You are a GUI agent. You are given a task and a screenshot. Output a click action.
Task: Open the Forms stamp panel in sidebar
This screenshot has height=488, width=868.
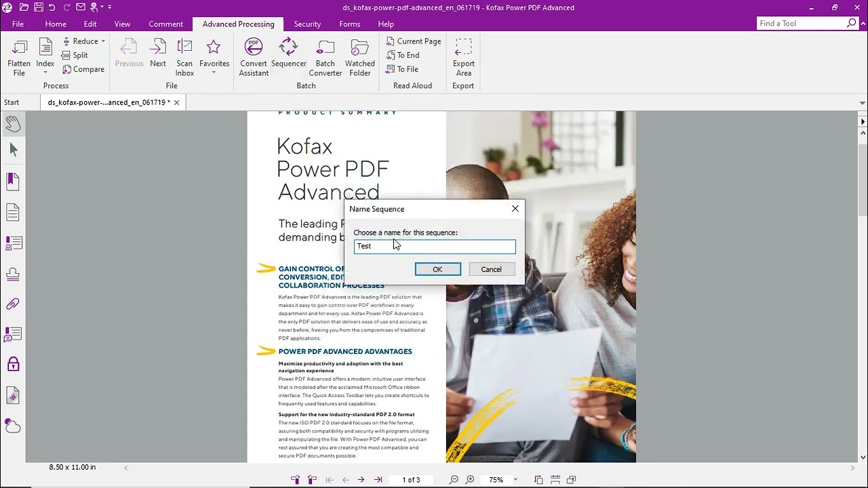click(x=13, y=274)
